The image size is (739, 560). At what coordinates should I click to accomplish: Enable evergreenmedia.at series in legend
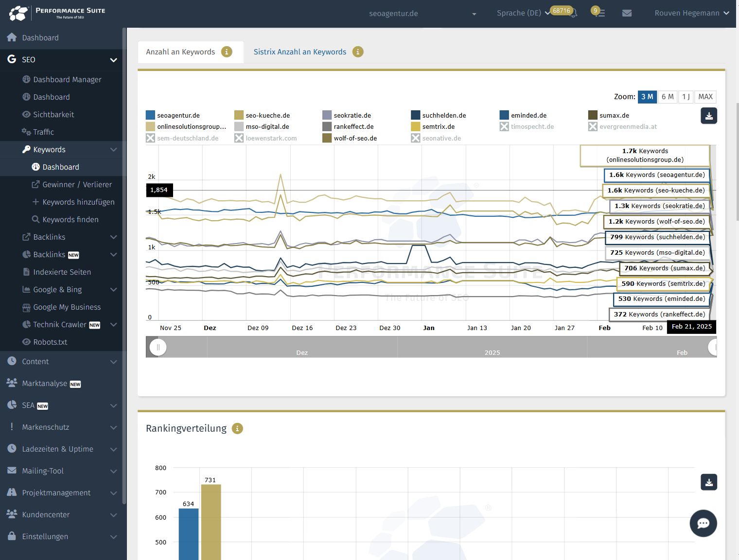(623, 126)
